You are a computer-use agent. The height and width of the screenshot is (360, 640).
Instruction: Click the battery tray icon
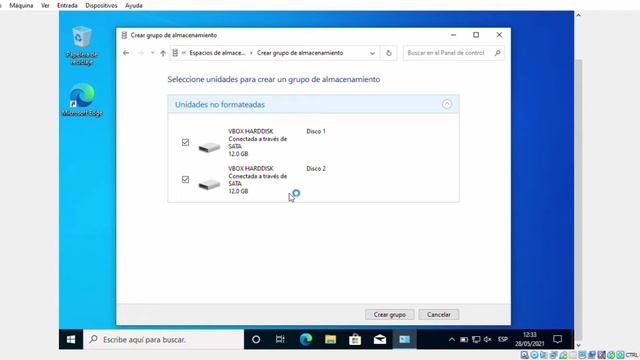coord(464,339)
